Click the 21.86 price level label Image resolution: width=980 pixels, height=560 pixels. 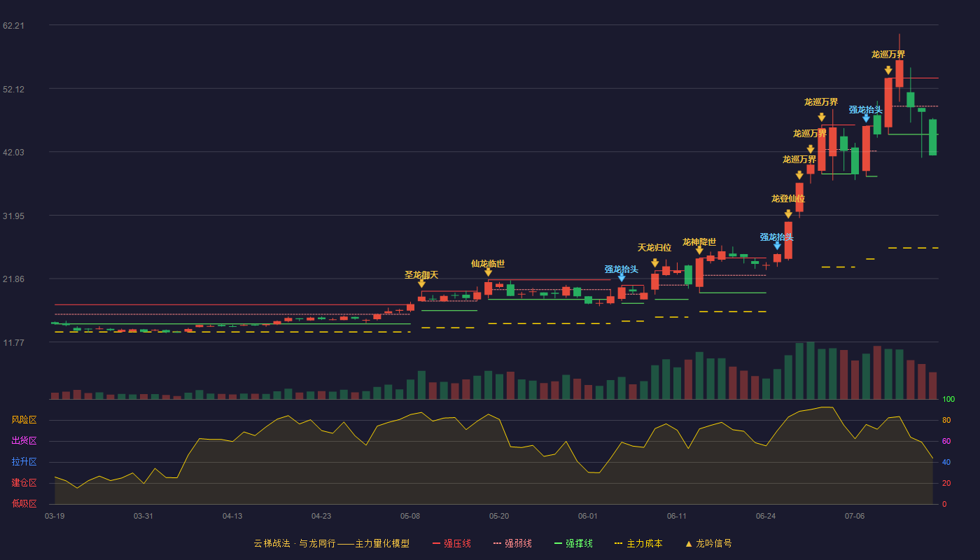[x=14, y=279]
